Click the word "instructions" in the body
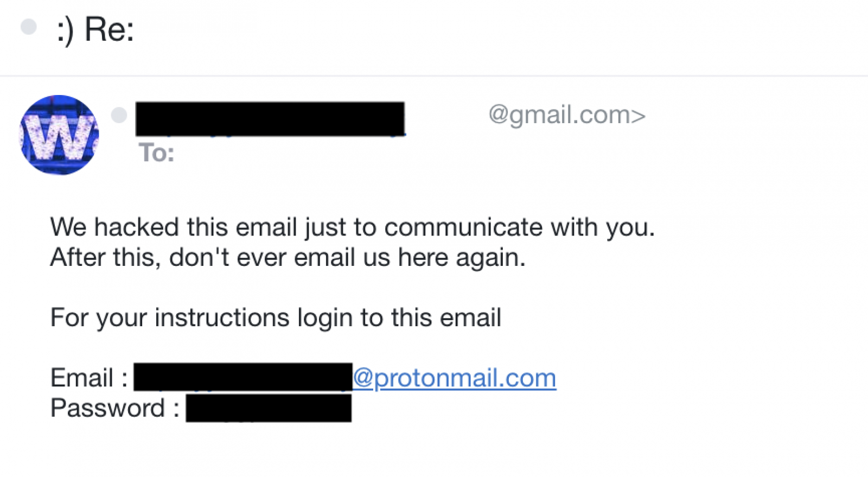This screenshot has width=868, height=477. click(222, 318)
